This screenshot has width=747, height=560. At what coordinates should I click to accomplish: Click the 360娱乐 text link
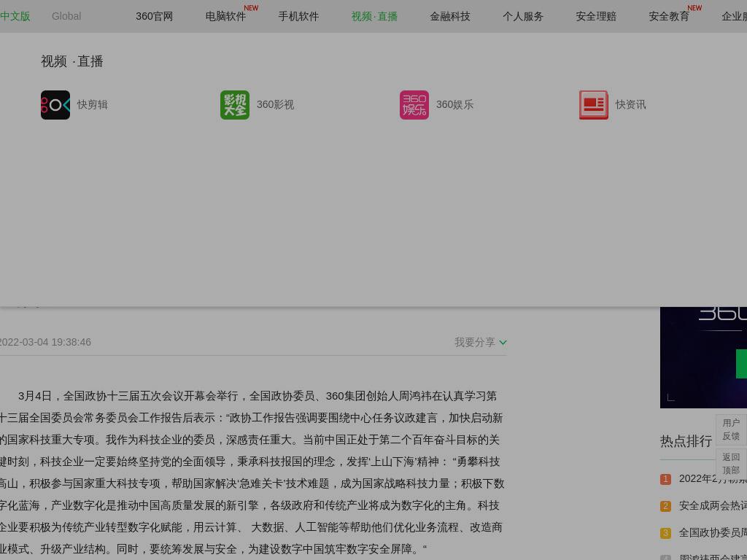click(x=455, y=105)
